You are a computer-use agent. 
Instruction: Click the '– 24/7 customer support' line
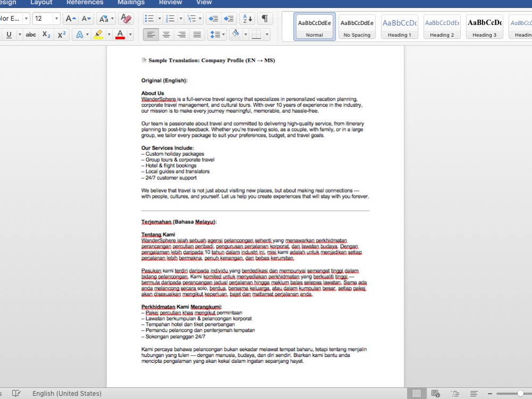[x=169, y=178]
